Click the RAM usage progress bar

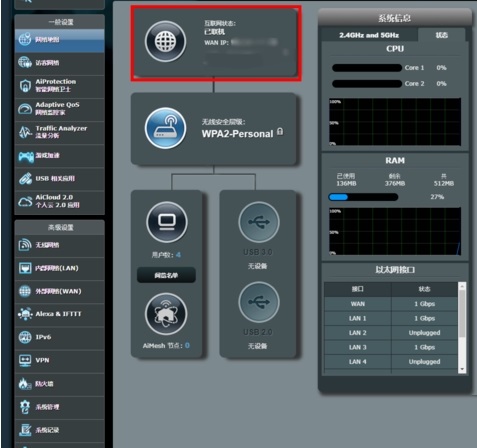[x=363, y=197]
